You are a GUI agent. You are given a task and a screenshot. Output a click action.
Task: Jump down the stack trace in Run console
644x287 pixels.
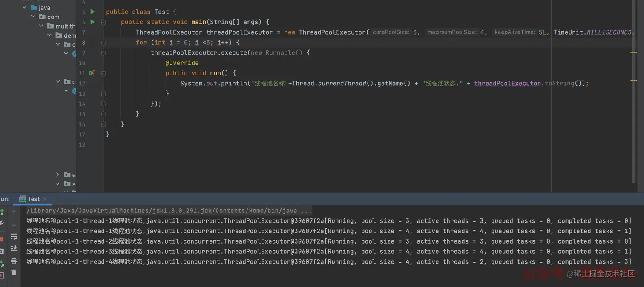tap(14, 224)
